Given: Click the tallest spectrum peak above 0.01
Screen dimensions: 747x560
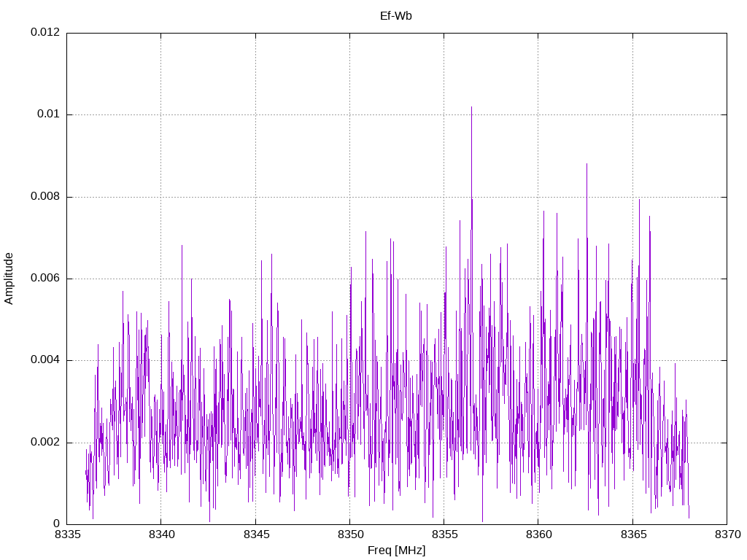Looking at the screenshot, I should pyautogui.click(x=472, y=108).
